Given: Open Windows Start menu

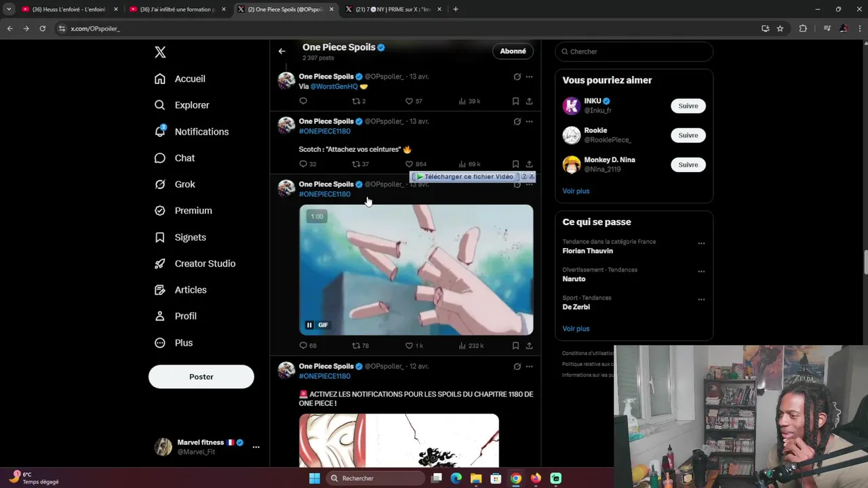Looking at the screenshot, I should pos(315,479).
